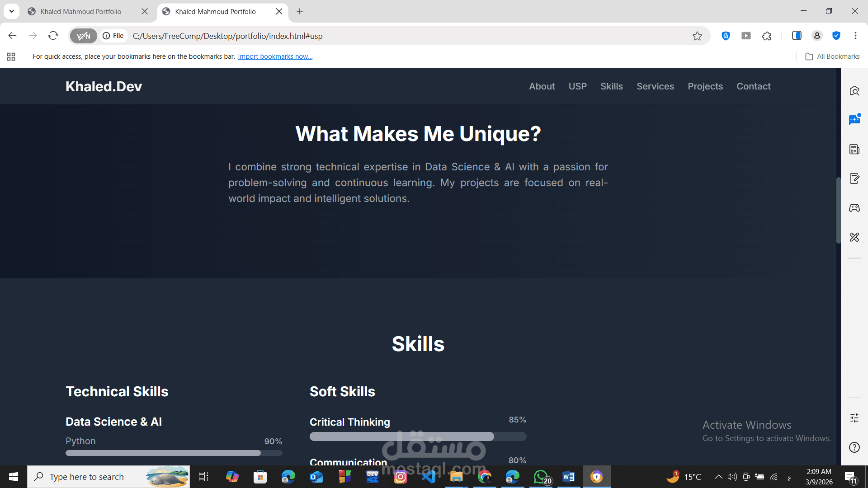Toggle the browser sidebar panel icon

(x=797, y=36)
